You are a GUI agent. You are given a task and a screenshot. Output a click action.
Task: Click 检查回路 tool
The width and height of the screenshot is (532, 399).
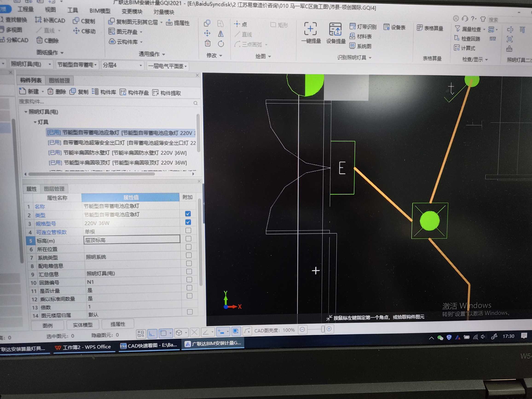pos(467,38)
